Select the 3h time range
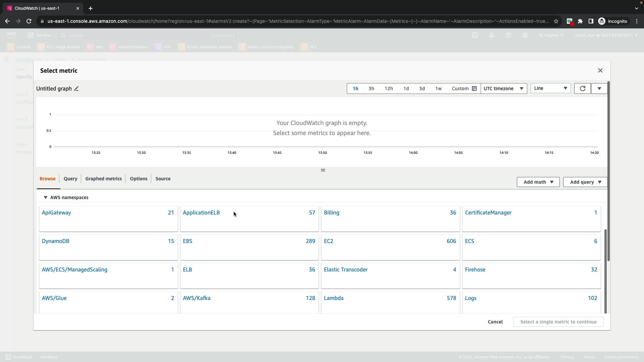The image size is (644, 362). 371,88
